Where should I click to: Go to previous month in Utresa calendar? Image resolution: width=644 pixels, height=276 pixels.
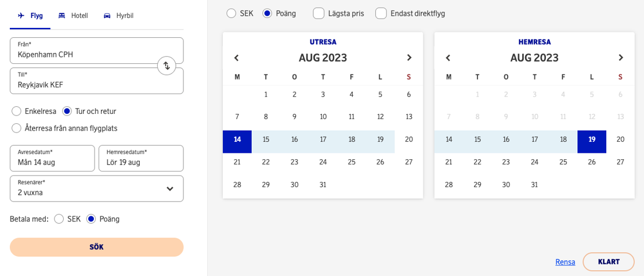coord(237,58)
